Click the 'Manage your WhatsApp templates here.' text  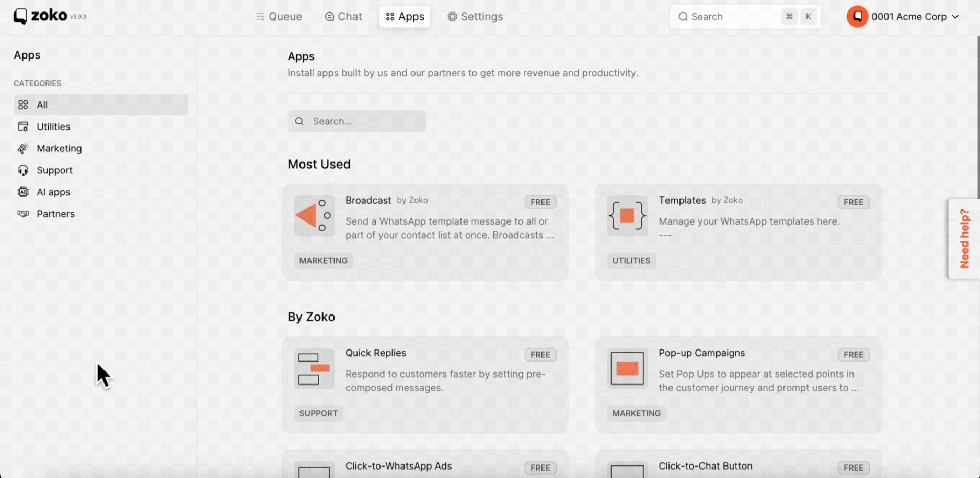749,221
